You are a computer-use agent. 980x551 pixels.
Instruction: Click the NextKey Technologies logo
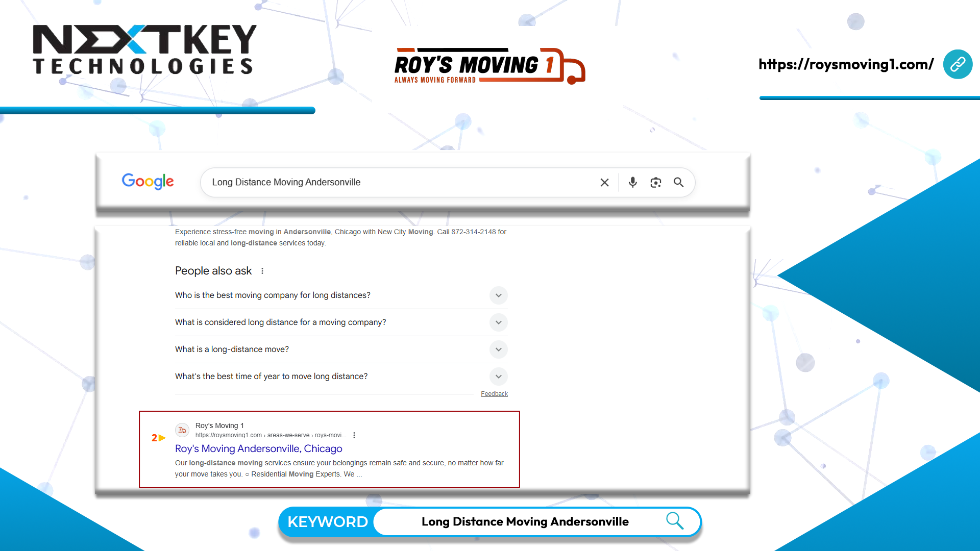pos(144,50)
